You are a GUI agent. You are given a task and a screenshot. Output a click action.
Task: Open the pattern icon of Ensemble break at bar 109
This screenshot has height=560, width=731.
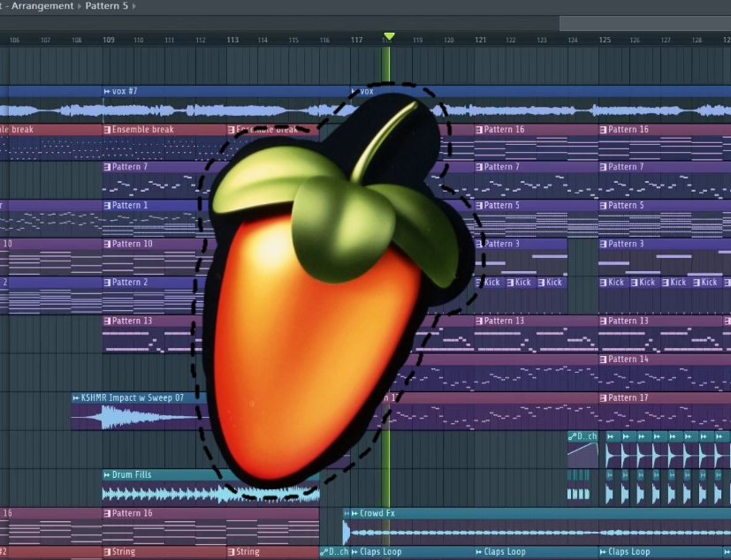tap(107, 130)
